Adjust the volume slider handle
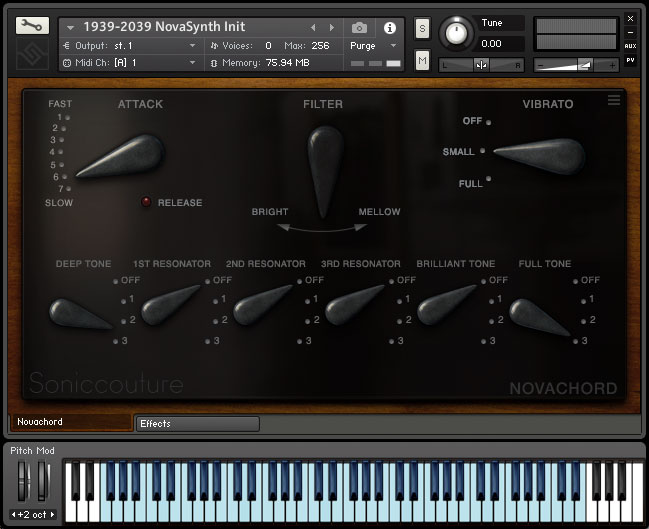The height and width of the screenshot is (529, 649). (x=584, y=65)
